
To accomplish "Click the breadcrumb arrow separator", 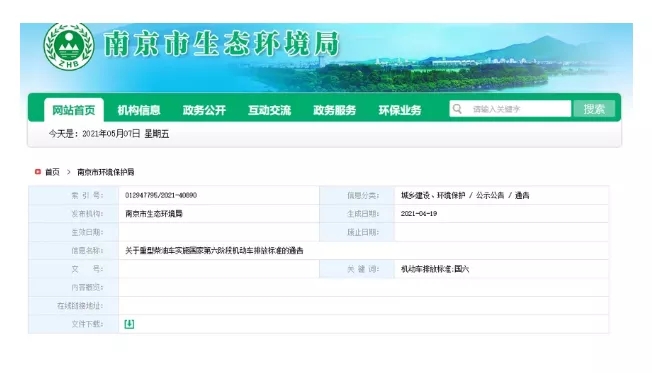I will point(69,172).
